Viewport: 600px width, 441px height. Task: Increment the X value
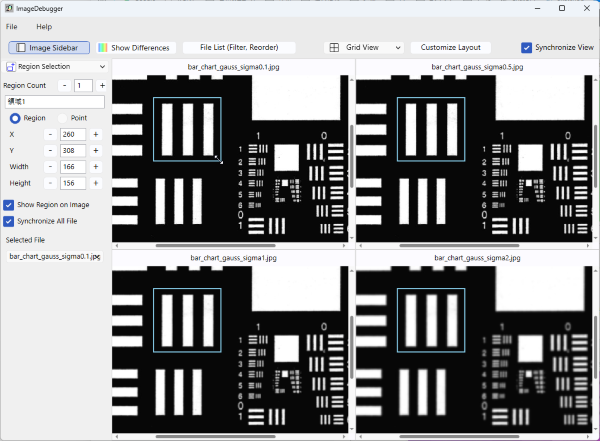pos(96,134)
